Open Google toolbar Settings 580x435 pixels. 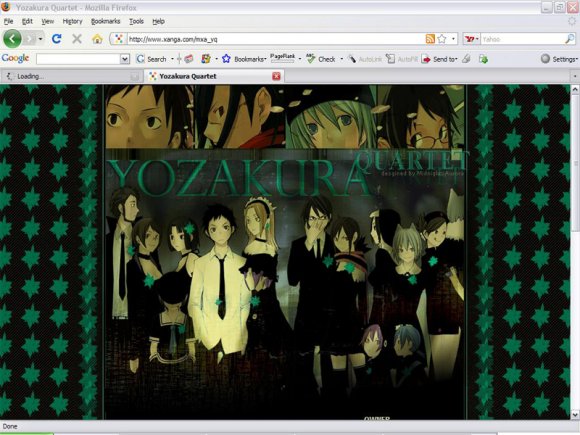[x=559, y=59]
